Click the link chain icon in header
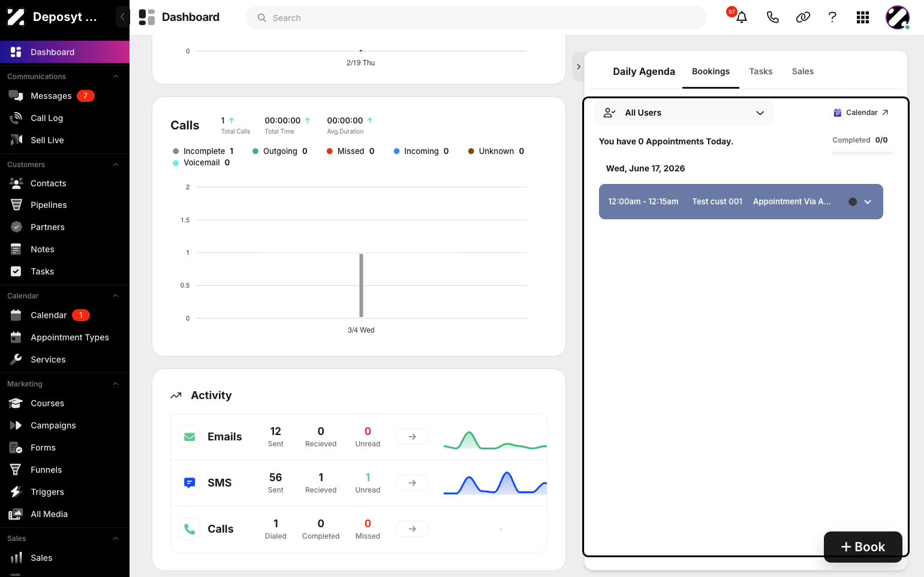Image resolution: width=924 pixels, height=577 pixels. (x=803, y=17)
